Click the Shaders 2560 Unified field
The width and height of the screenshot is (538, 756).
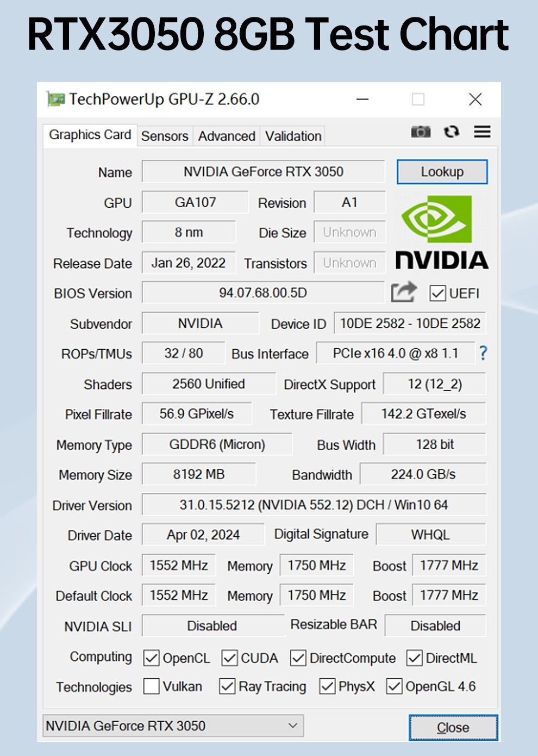click(209, 383)
